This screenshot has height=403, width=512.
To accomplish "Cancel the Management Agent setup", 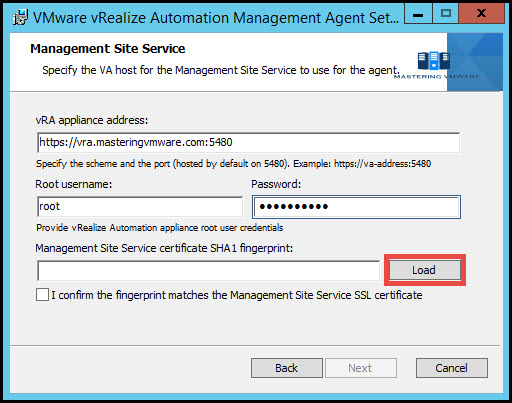I will coord(452,368).
